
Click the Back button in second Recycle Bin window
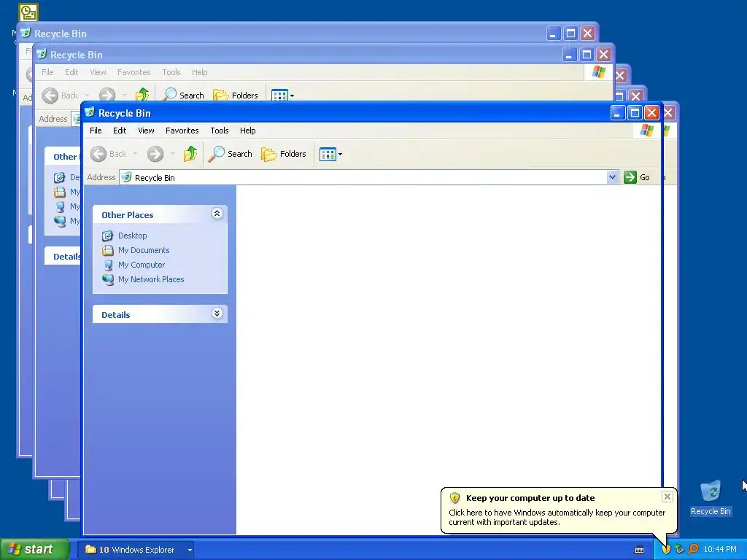click(60, 96)
